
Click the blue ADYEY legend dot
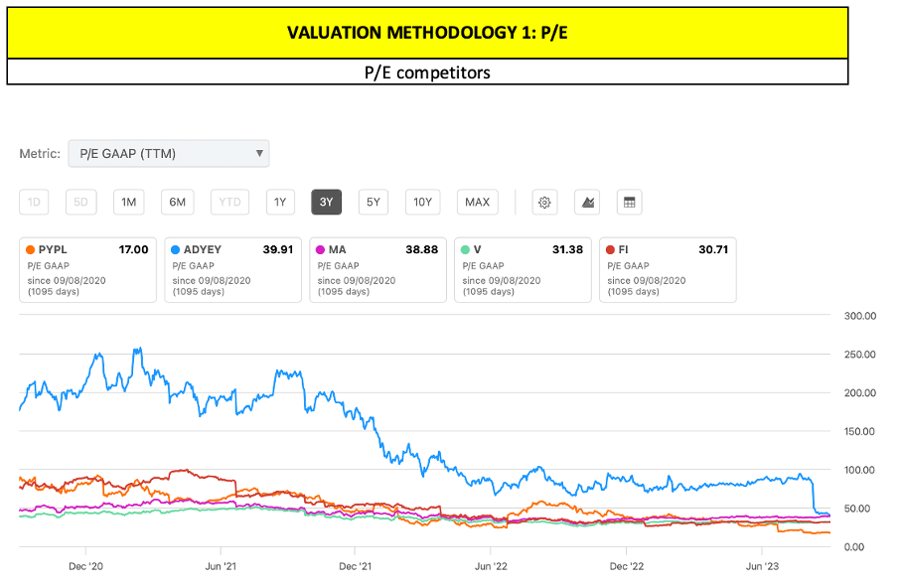click(176, 249)
